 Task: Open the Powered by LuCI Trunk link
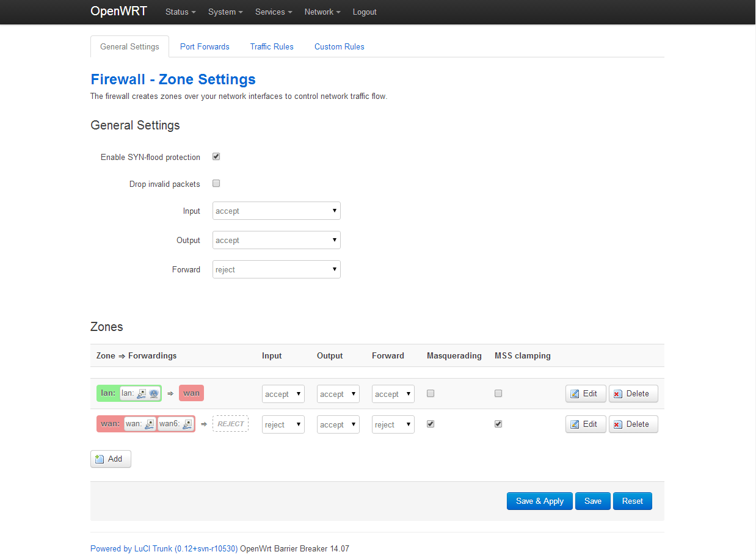pos(164,548)
